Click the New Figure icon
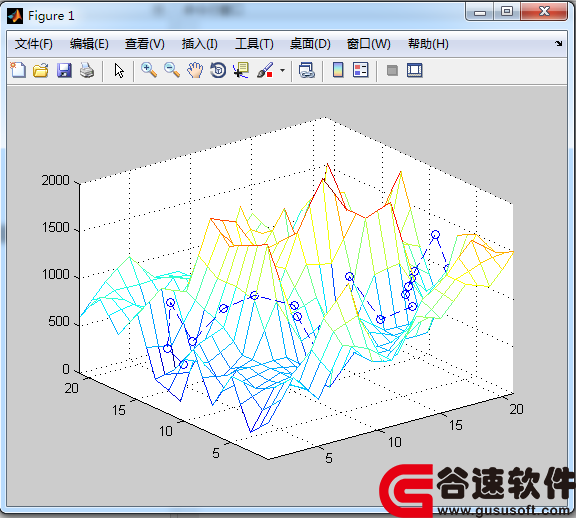 pyautogui.click(x=18, y=70)
